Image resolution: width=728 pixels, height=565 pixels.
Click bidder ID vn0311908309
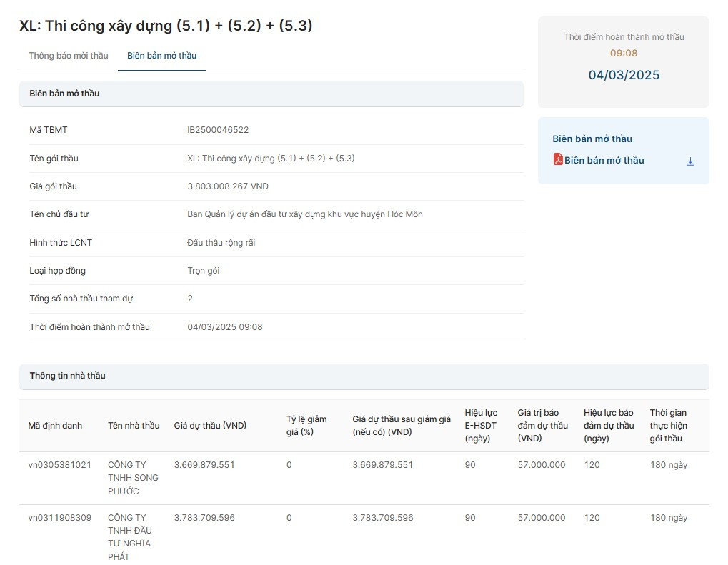(60, 518)
